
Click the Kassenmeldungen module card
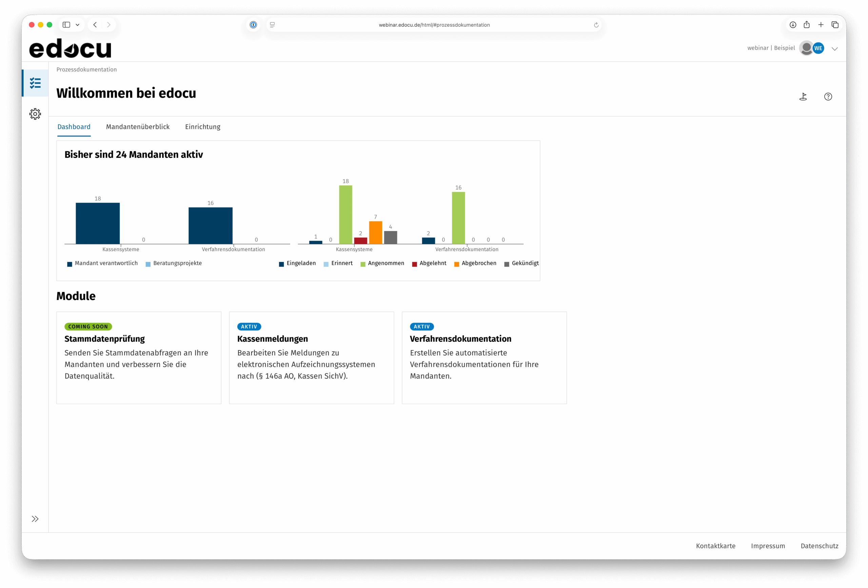click(x=311, y=357)
